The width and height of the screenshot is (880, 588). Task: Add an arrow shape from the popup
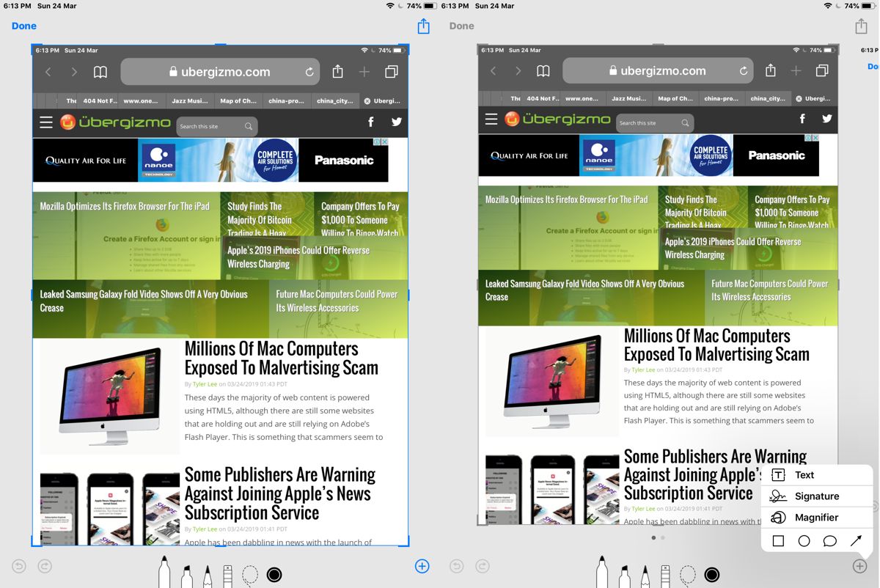point(856,541)
